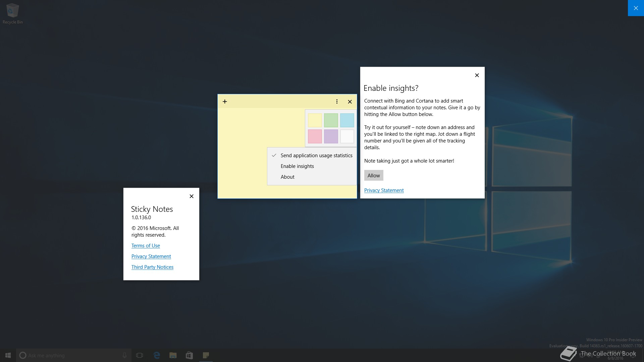Pick the blue note color
Image resolution: width=644 pixels, height=362 pixels.
[347, 120]
